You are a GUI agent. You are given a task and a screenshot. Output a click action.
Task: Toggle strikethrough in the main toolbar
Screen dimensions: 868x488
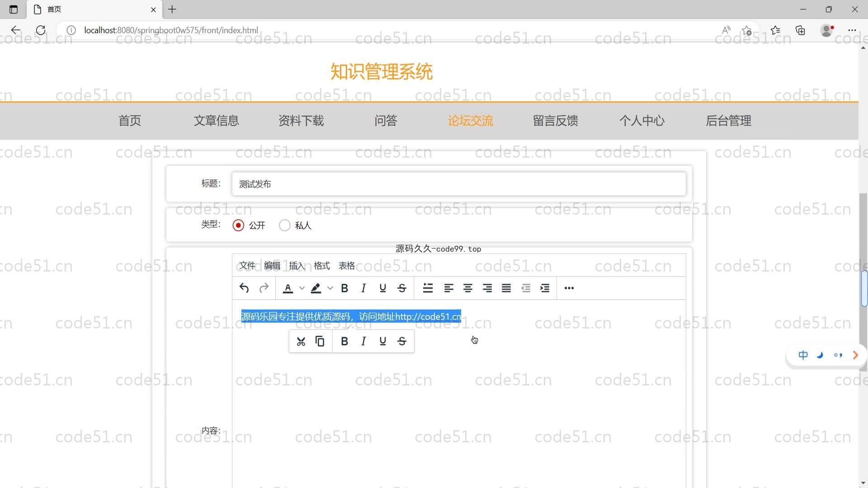402,288
